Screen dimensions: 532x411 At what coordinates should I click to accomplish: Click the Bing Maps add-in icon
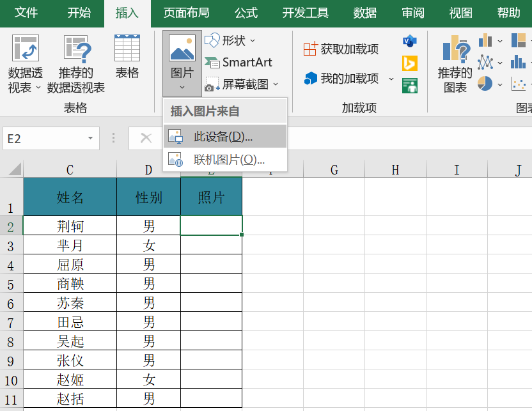(409, 63)
